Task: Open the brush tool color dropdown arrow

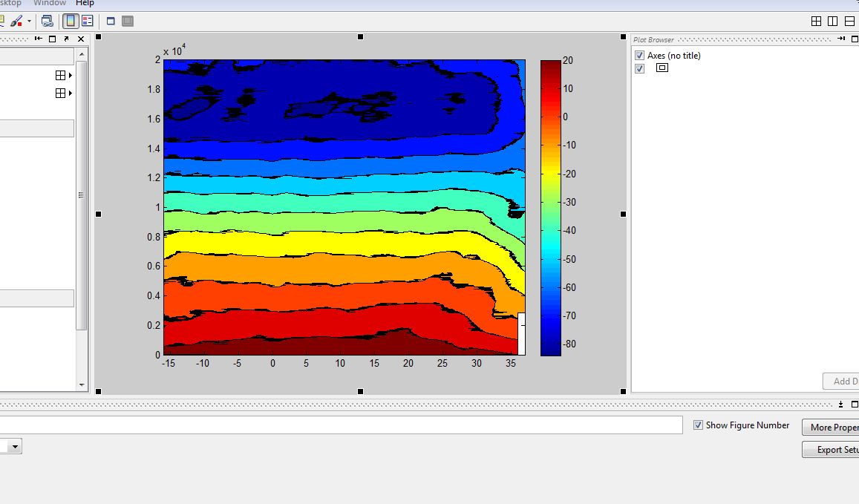Action: point(29,22)
